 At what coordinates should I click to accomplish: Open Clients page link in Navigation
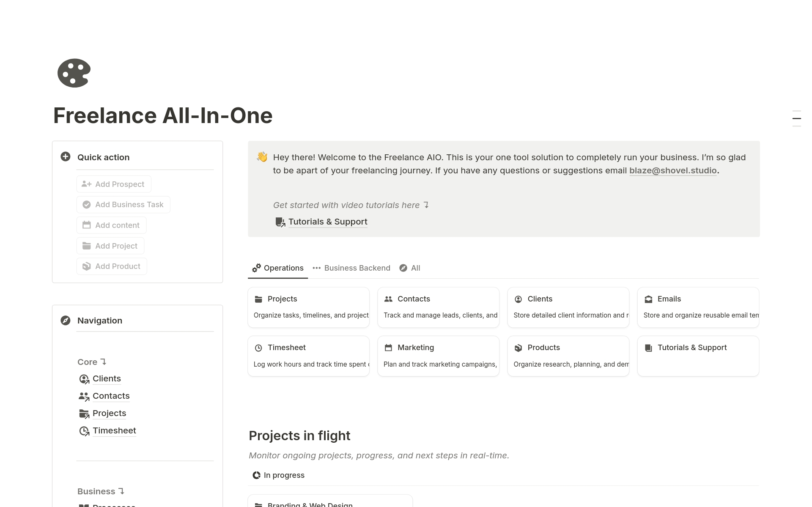(x=107, y=379)
